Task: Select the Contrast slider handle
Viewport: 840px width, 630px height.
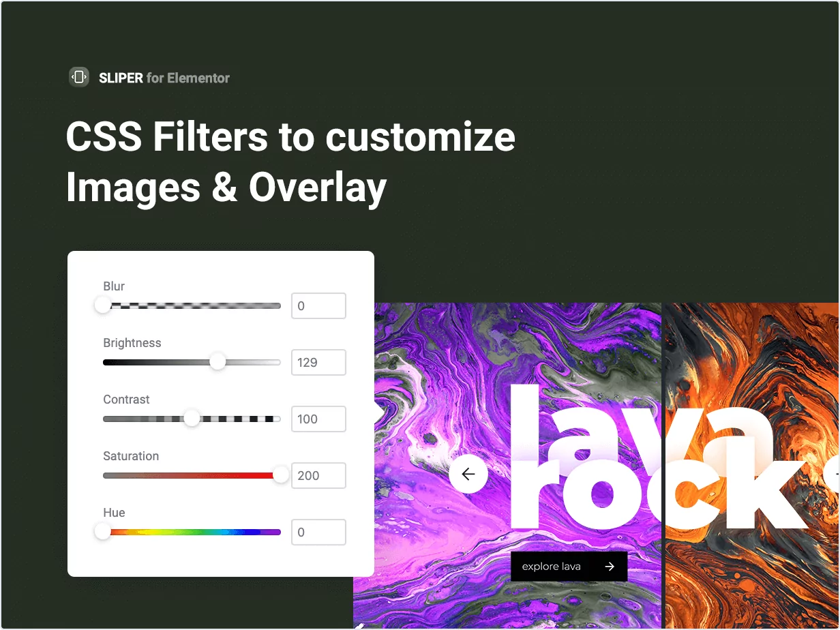Action: click(x=191, y=419)
